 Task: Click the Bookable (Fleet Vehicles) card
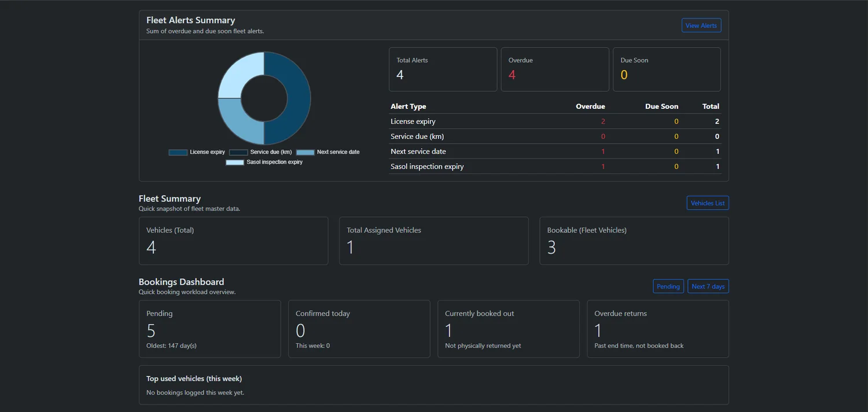pos(634,241)
